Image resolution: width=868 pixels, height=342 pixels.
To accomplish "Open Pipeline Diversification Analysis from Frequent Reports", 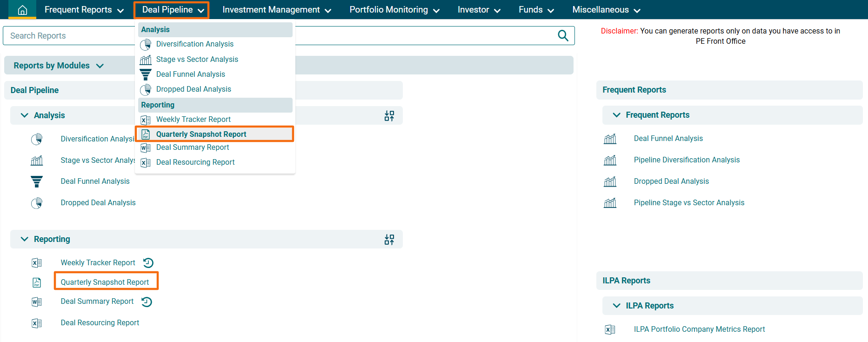I will click(686, 160).
